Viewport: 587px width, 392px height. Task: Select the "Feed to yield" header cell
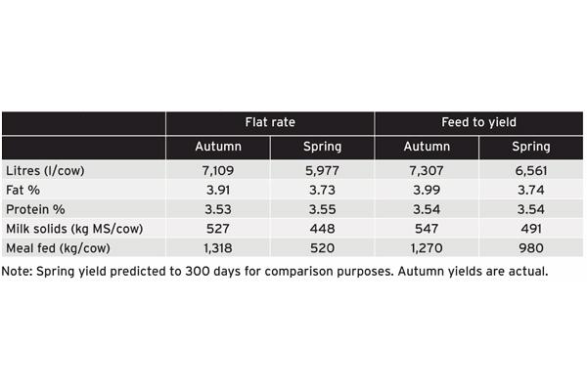478,123
